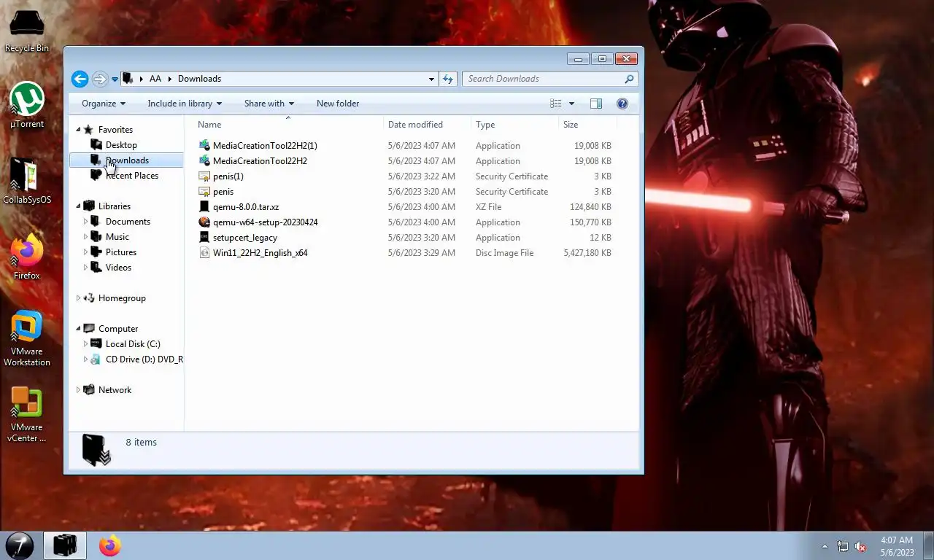Click the network tray icon
Viewport: 934px width, 560px height.
click(843, 546)
